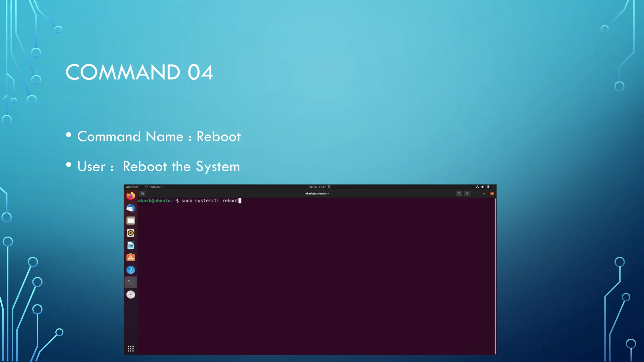644x362 pixels.
Task: Open the system status menu arrow
Action: [x=493, y=187]
